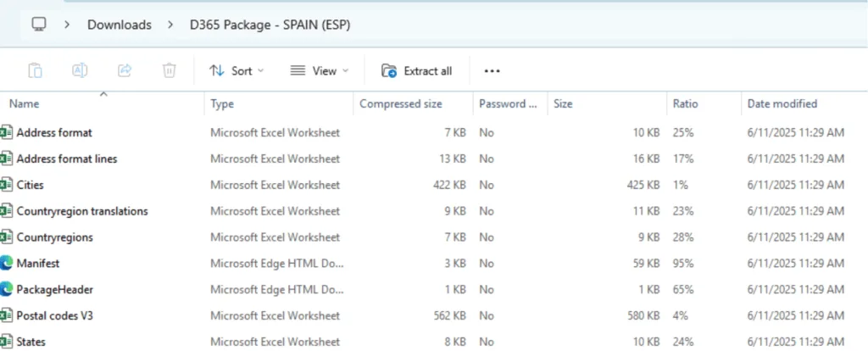Go to Downloads in the breadcrumb

coord(119,25)
